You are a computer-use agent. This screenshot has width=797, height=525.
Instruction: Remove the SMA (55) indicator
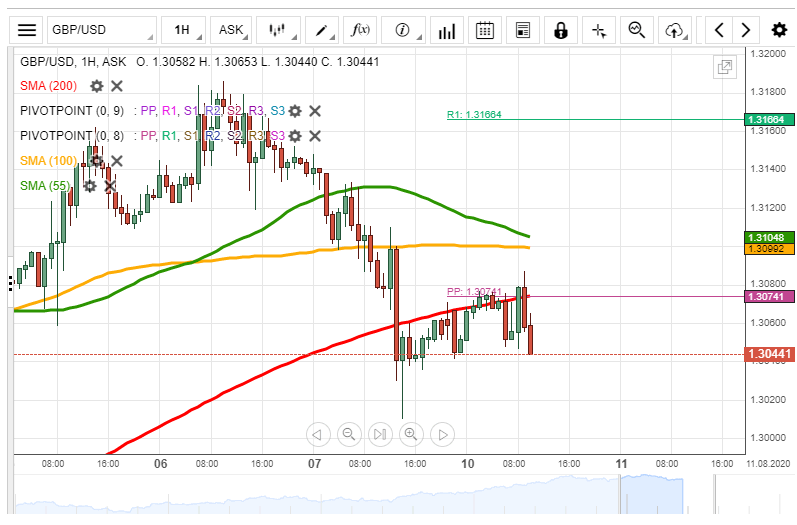coord(110,186)
